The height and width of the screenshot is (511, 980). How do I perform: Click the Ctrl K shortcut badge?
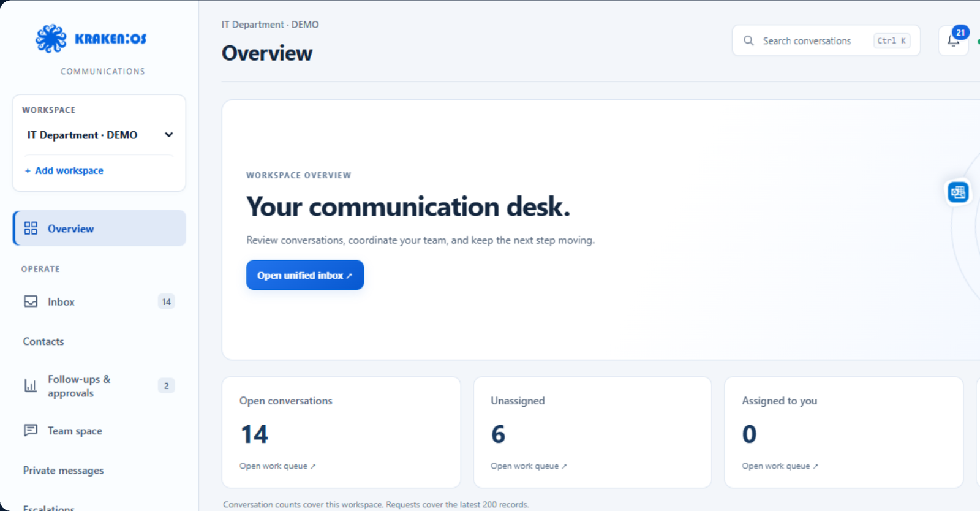pyautogui.click(x=892, y=40)
